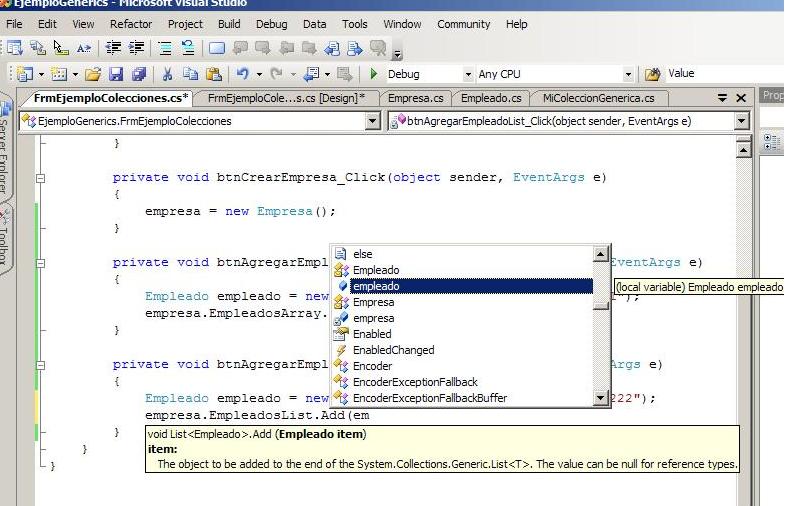
Task: Open the Any CPU platform dropdown
Action: 628,75
